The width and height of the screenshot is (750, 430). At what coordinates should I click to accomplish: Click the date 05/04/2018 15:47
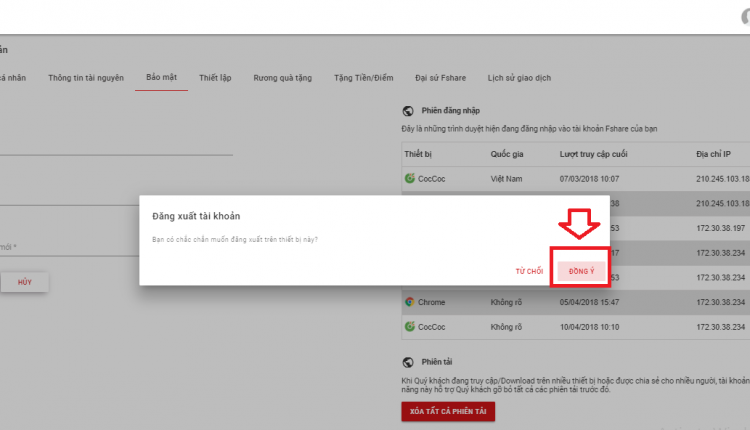tap(589, 302)
